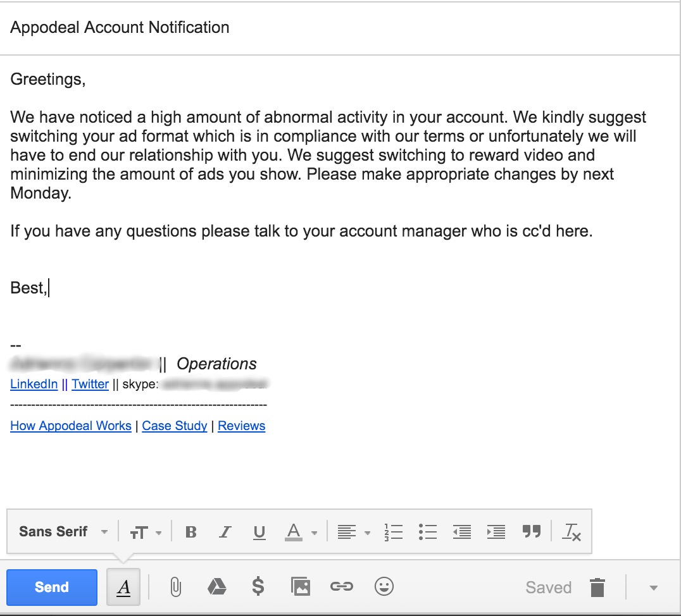Click the skype: label in signature

click(141, 384)
